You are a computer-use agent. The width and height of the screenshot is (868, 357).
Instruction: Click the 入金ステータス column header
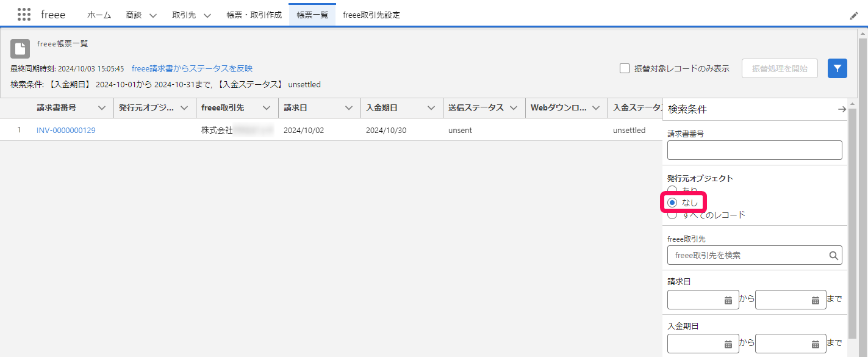click(635, 108)
